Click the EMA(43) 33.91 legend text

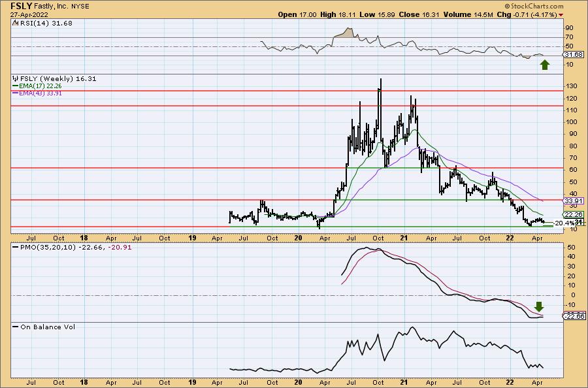pos(40,93)
